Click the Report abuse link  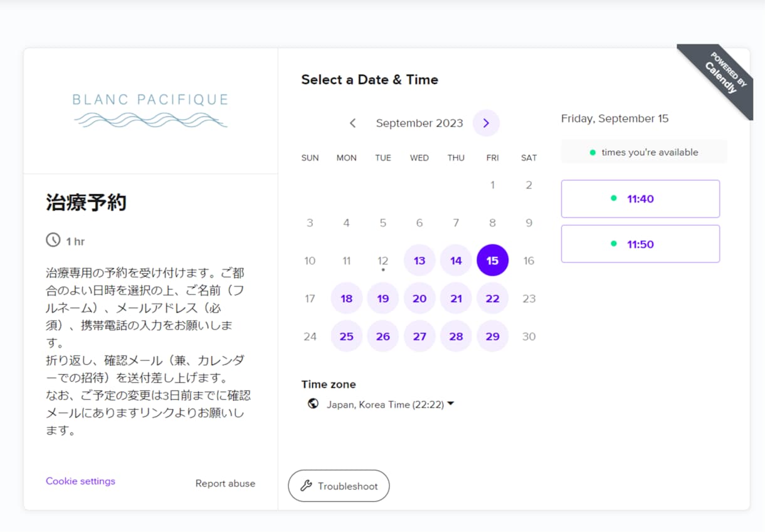[x=225, y=483]
